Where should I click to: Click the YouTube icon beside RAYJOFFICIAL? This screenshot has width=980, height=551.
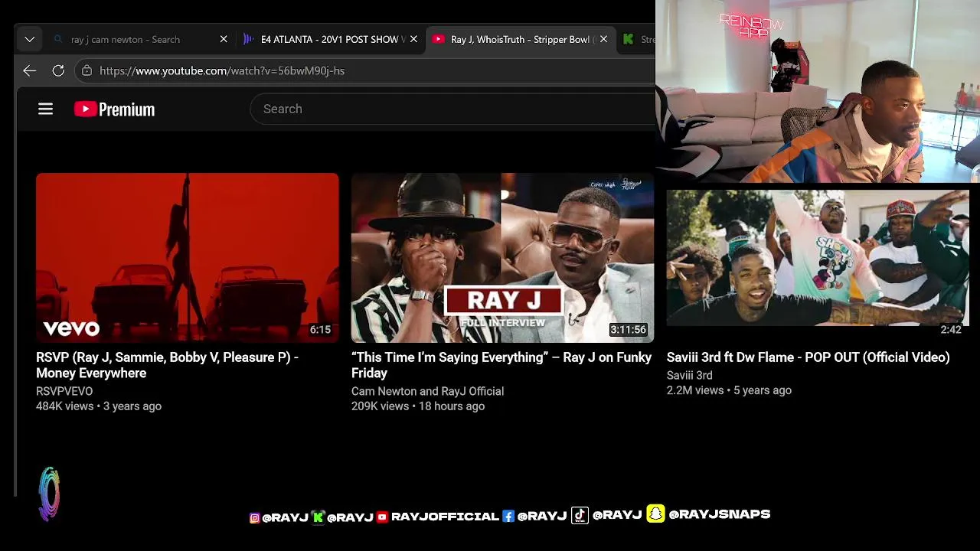[382, 517]
